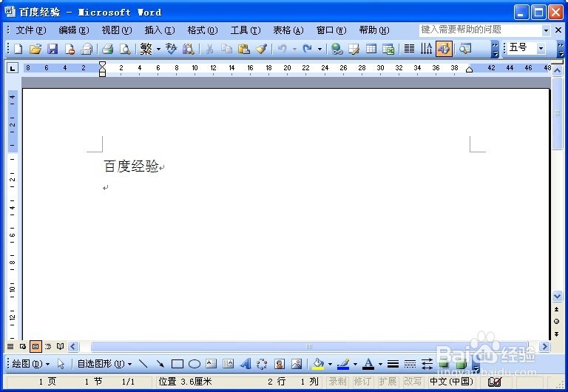Viewport: 568px width, 392px height.
Task: Open the 绘图 Draw menu dropdown
Action: (x=31, y=363)
